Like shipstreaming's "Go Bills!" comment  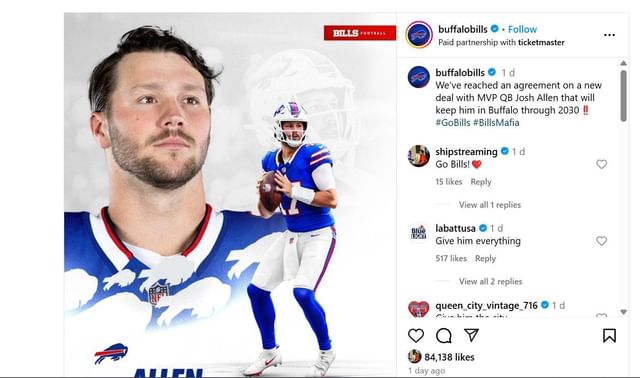tap(601, 164)
